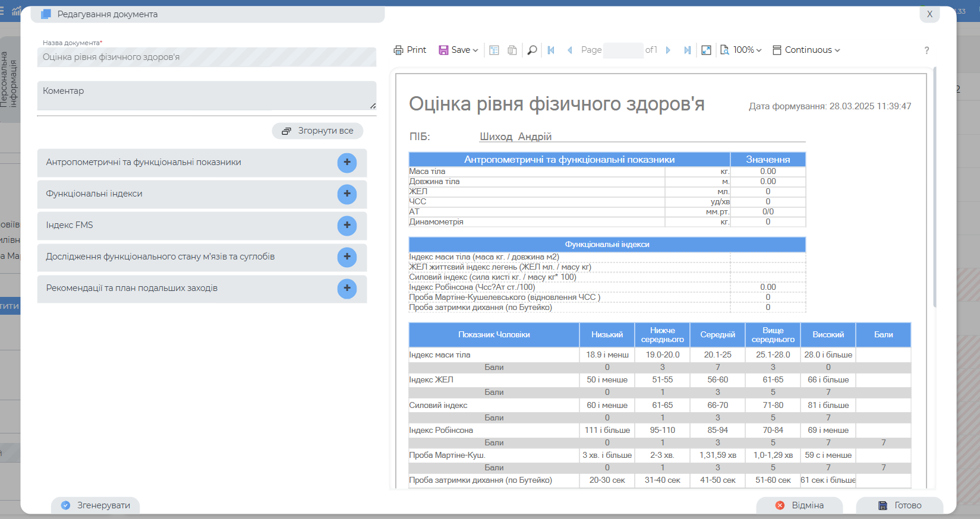Print the report document
The height and width of the screenshot is (519, 980).
click(410, 50)
